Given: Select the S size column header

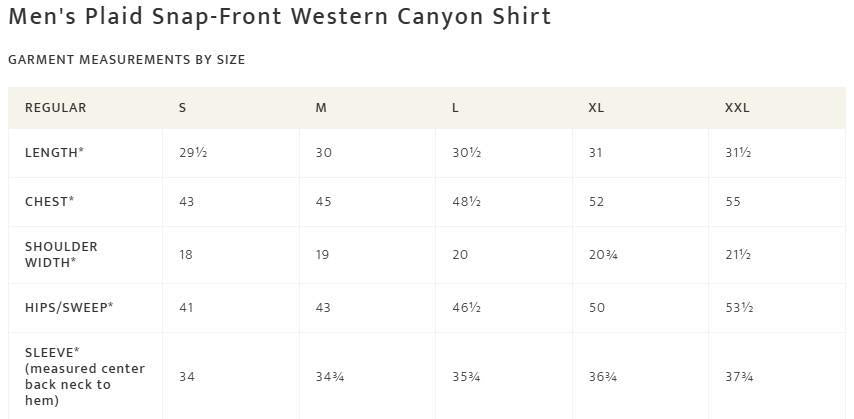Looking at the screenshot, I should click(182, 108).
